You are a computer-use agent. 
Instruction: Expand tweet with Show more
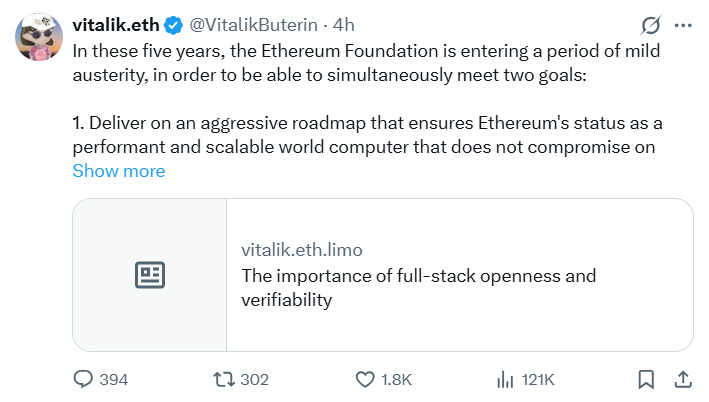(118, 171)
